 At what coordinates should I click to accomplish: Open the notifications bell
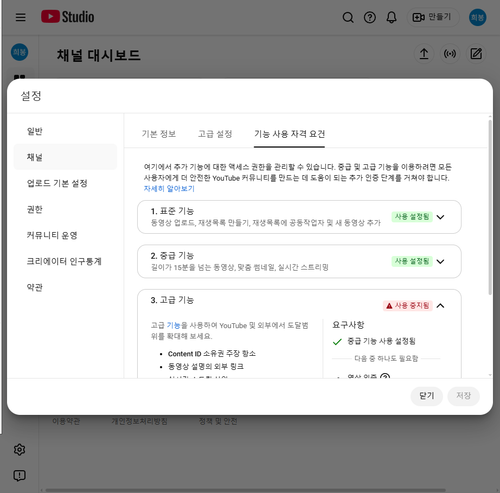pyautogui.click(x=391, y=17)
